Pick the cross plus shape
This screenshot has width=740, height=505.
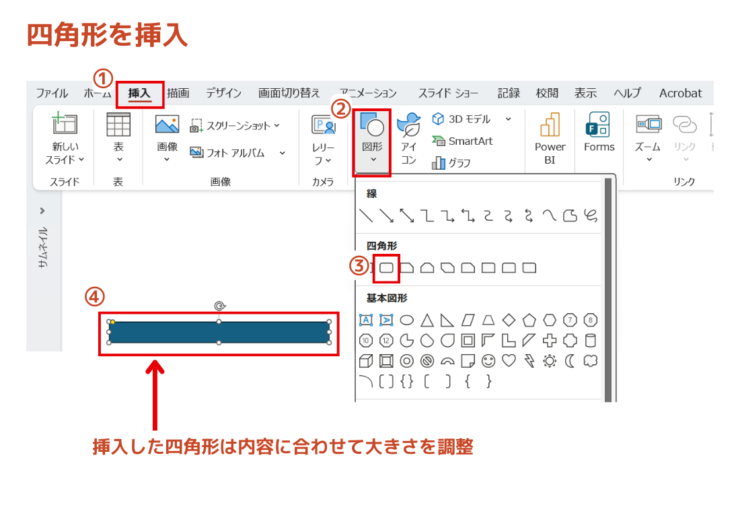point(549,340)
